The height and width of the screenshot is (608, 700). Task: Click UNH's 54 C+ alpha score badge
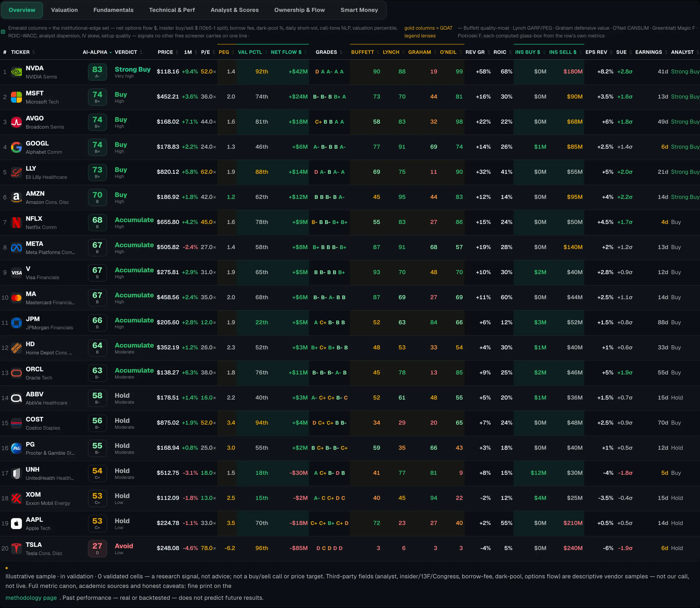97,473
